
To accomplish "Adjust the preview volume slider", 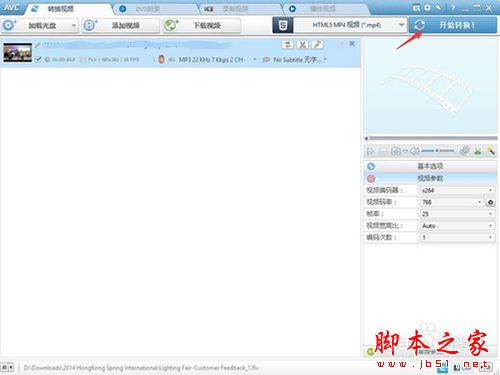I will [437, 151].
